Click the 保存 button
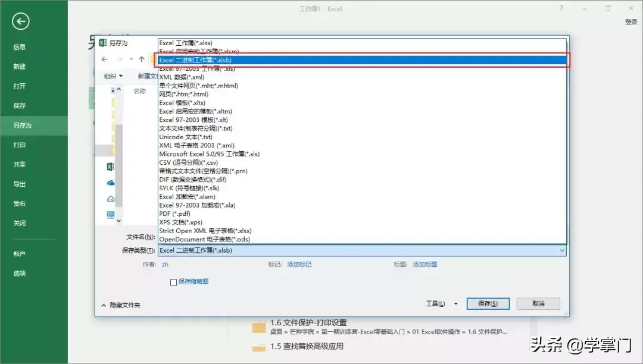 coord(488,303)
